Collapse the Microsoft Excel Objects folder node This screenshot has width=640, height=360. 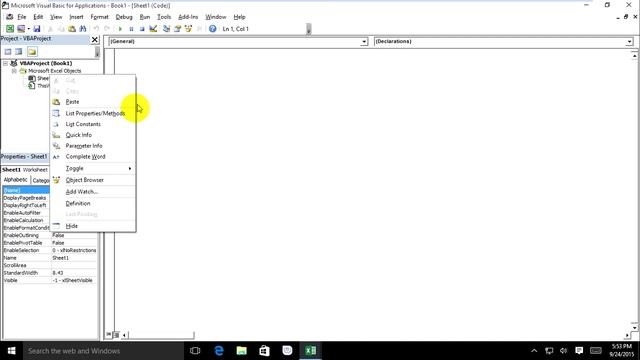(14, 71)
